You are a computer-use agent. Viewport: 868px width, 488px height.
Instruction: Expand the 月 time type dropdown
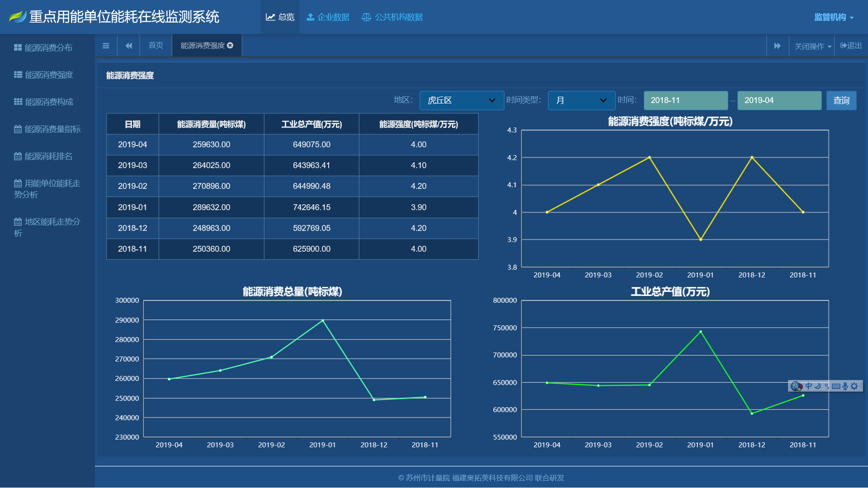click(x=581, y=100)
